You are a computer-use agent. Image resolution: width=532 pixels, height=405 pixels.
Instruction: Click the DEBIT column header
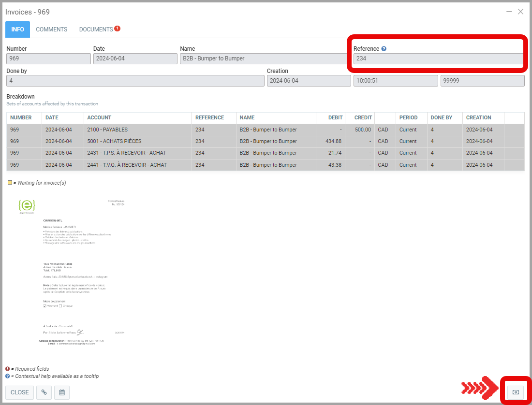[335, 117]
